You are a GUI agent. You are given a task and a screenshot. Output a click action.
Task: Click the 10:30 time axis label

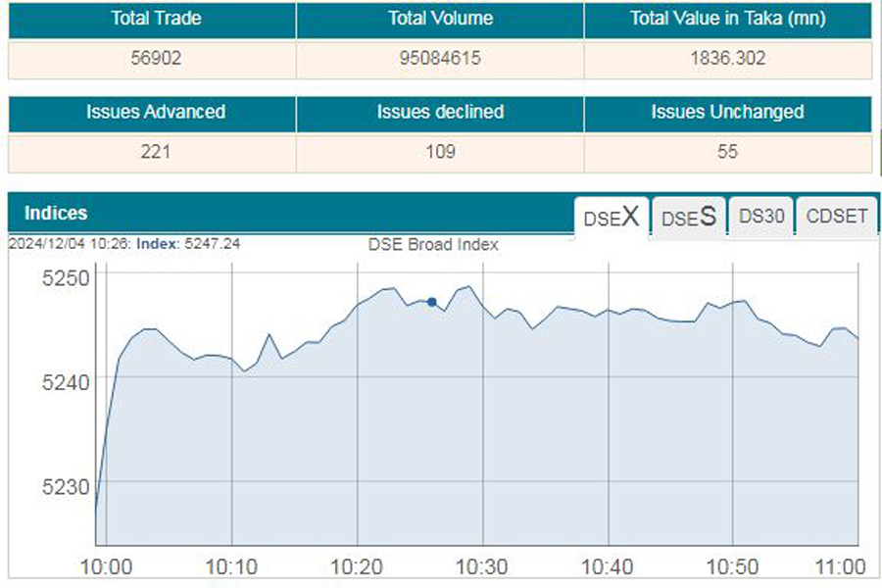click(483, 566)
